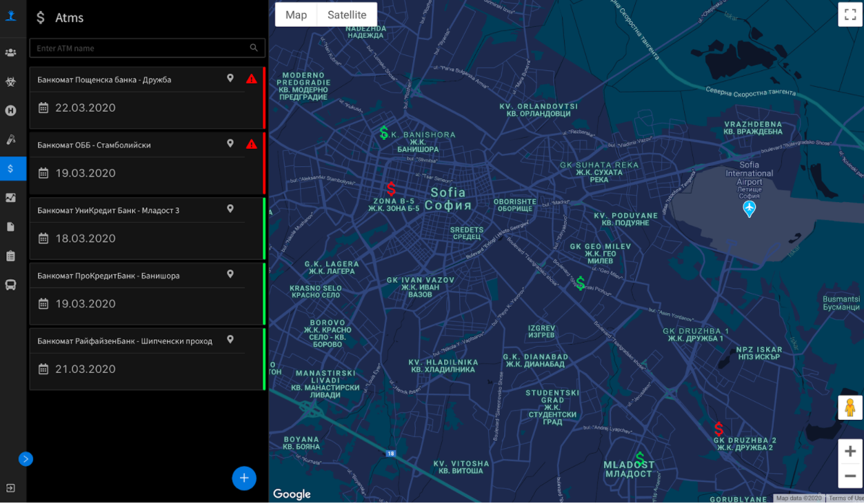Open Terms of Use link
This screenshot has height=504, width=864.
click(x=845, y=498)
